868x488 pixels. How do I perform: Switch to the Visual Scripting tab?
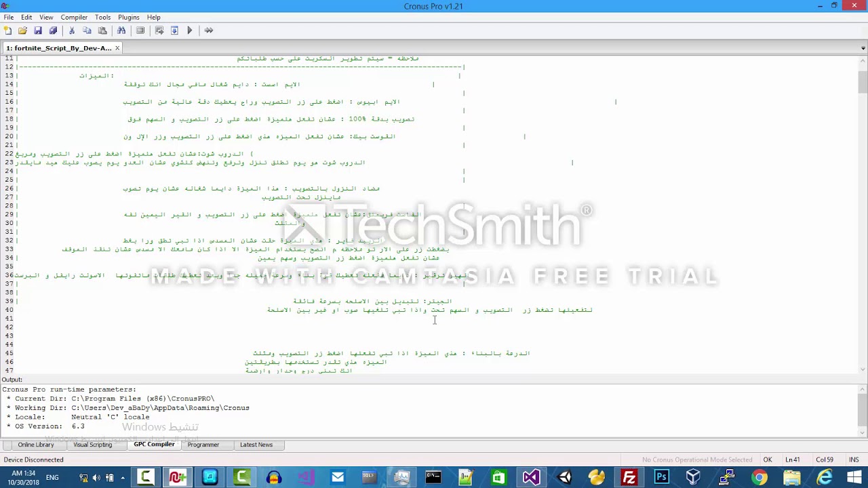[93, 445]
